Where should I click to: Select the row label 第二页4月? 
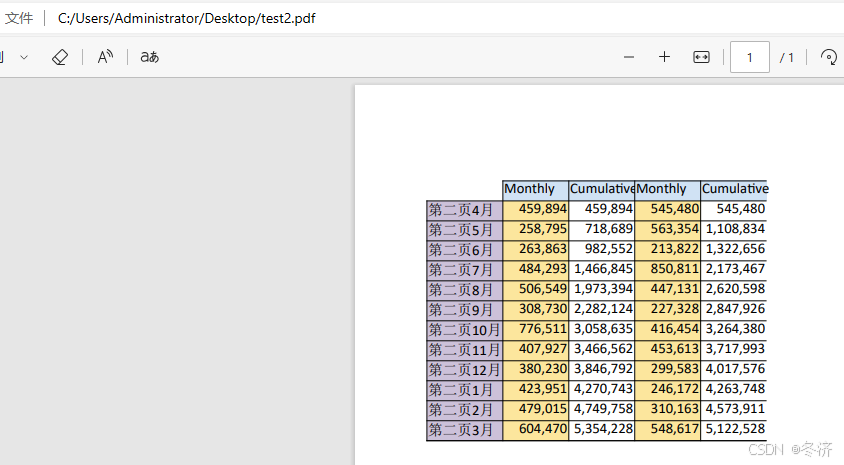coord(461,210)
